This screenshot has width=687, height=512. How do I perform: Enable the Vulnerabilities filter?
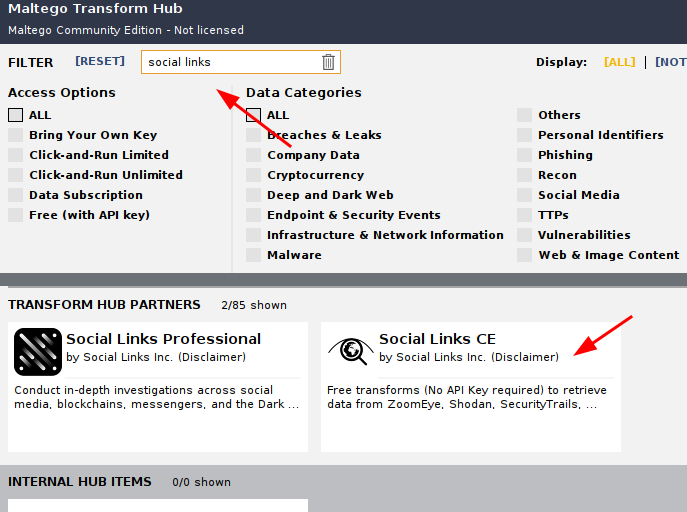point(524,235)
